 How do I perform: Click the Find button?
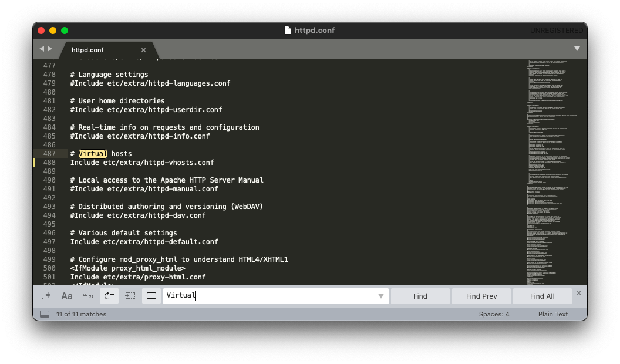[x=420, y=296]
